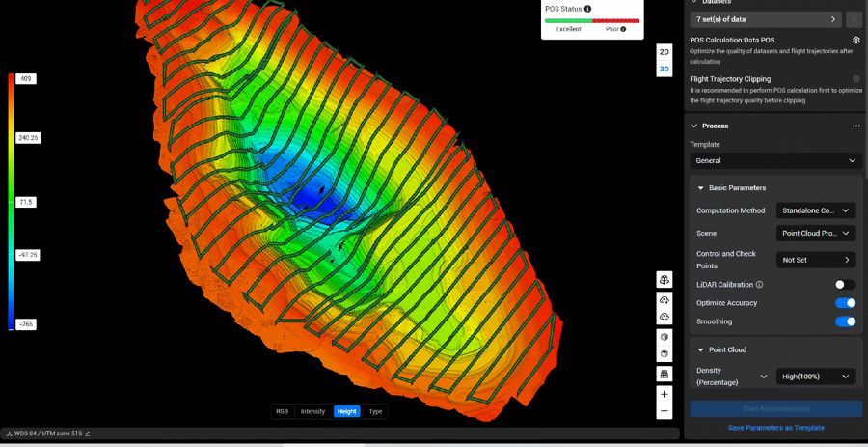Edit the WGS 84 coordinate system pencil
Screen dimensions: 868x447
pos(88,433)
